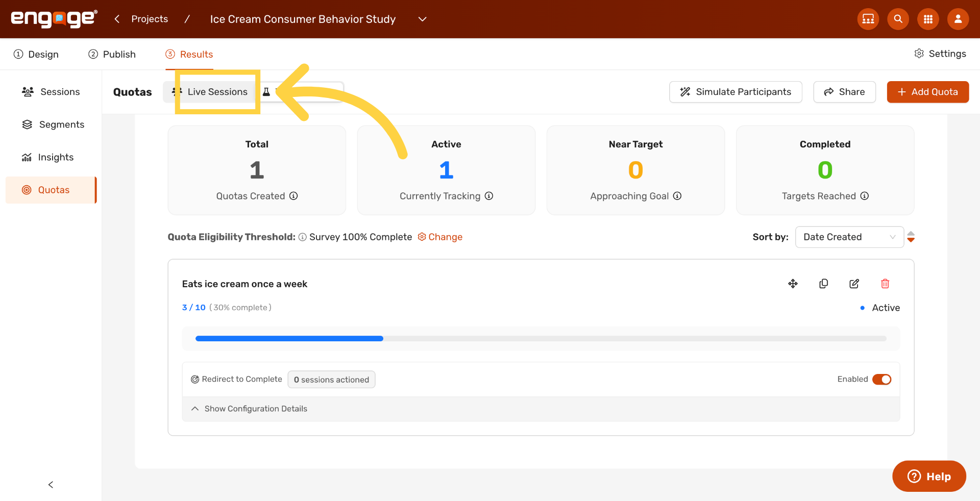Go to Projects breadcrumb
The image size is (980, 501).
tap(150, 19)
